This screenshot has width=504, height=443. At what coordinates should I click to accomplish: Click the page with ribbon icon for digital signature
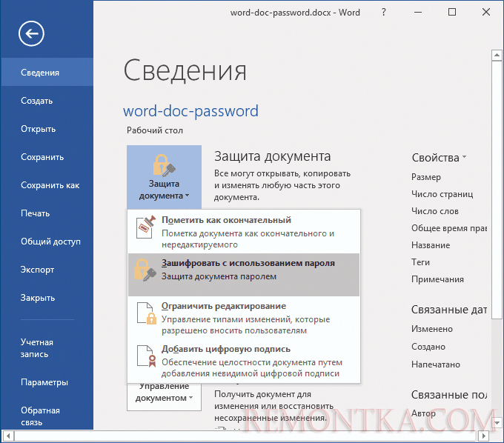[x=147, y=356]
